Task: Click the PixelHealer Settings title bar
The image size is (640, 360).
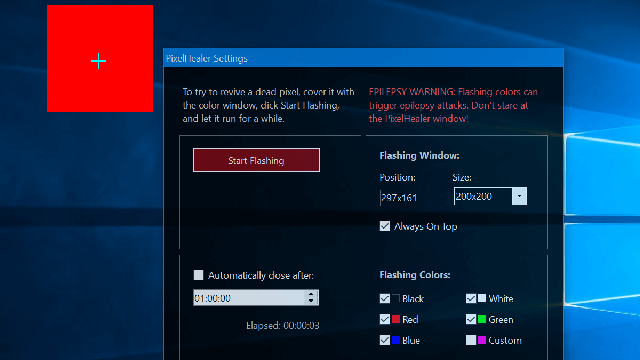Action: tap(363, 58)
